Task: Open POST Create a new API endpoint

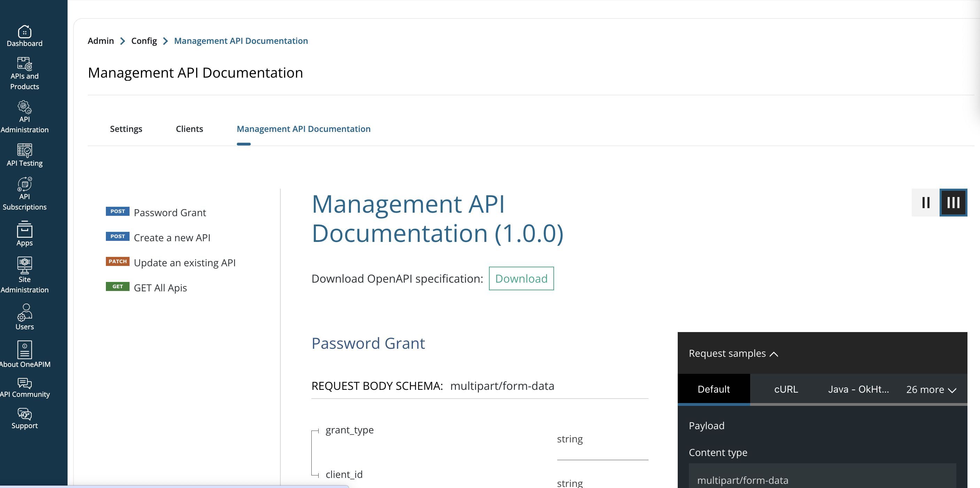Action: pyautogui.click(x=158, y=237)
